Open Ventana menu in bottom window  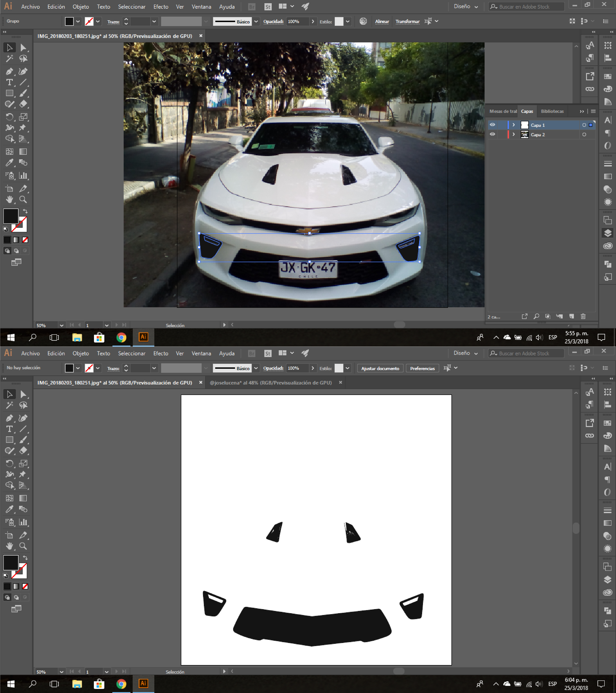click(x=201, y=354)
